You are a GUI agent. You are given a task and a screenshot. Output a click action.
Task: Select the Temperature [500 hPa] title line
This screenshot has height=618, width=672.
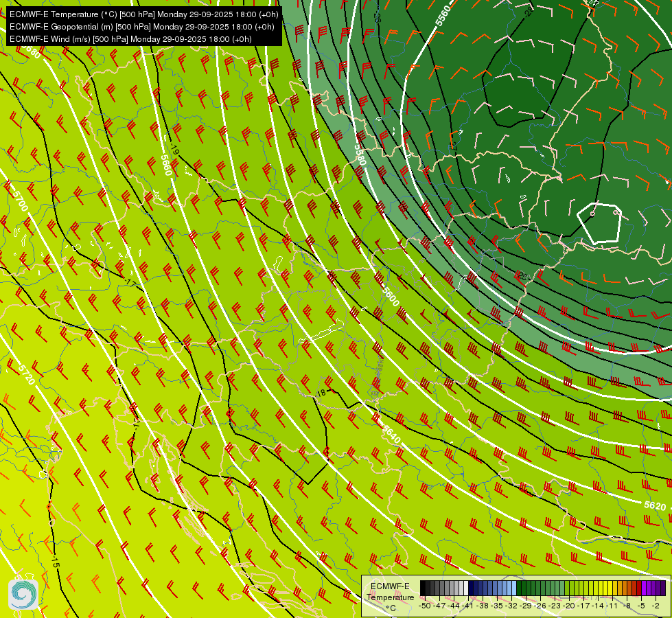143,14
